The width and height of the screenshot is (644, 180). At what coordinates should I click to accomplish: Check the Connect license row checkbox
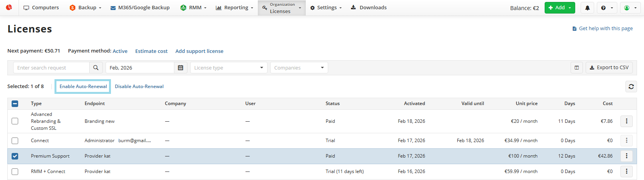[x=15, y=141]
